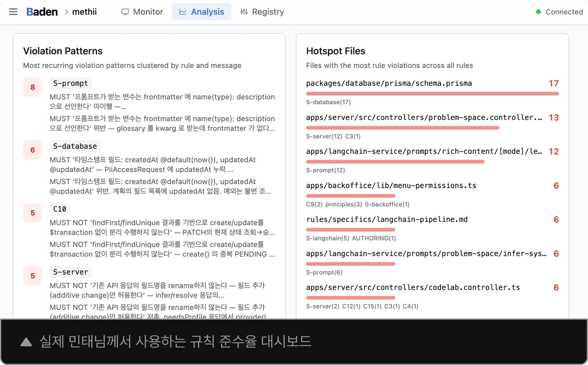Open the methii breadcrumb project

[x=84, y=12]
